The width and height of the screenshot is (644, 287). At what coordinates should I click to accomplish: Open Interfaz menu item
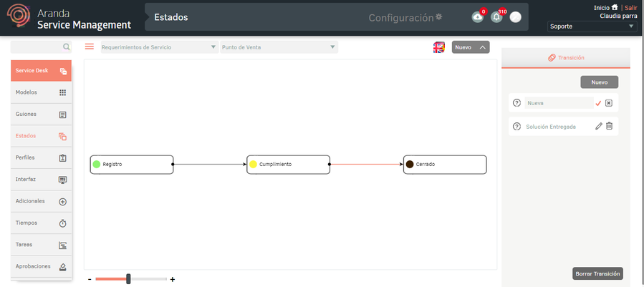click(41, 180)
